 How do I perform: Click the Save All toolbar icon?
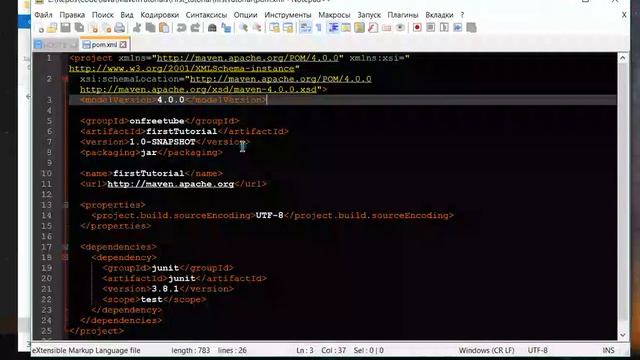pyautogui.click(x=79, y=28)
